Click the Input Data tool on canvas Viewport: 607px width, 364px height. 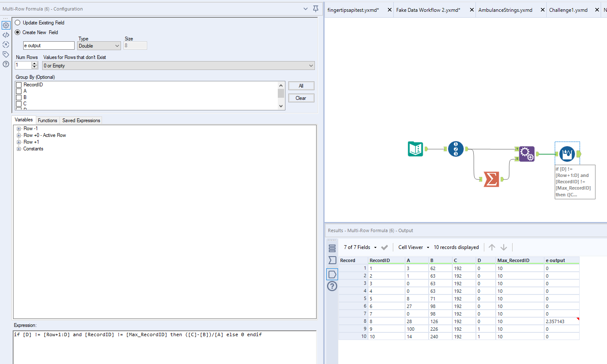tap(415, 149)
